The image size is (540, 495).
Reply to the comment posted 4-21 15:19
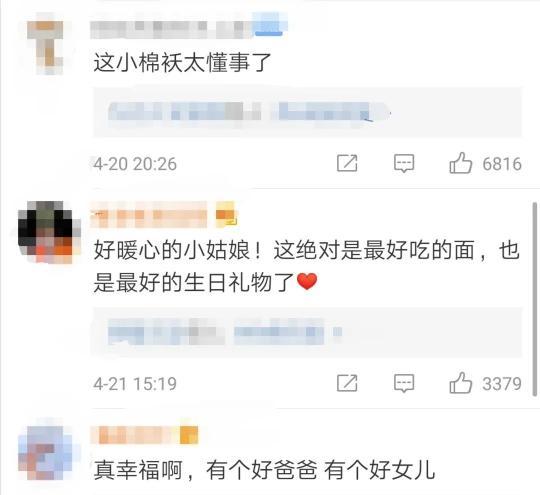404,383
